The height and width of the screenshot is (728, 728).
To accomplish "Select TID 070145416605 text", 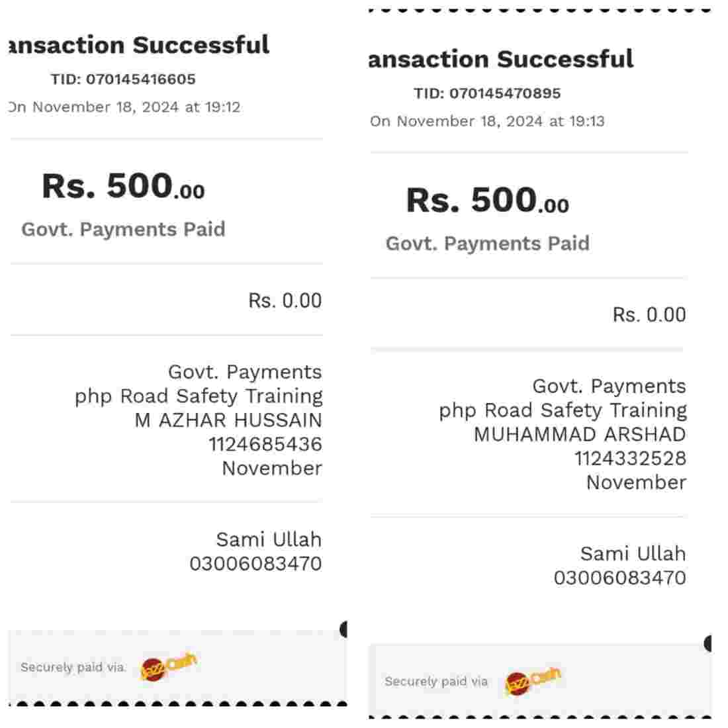I will pos(123,79).
